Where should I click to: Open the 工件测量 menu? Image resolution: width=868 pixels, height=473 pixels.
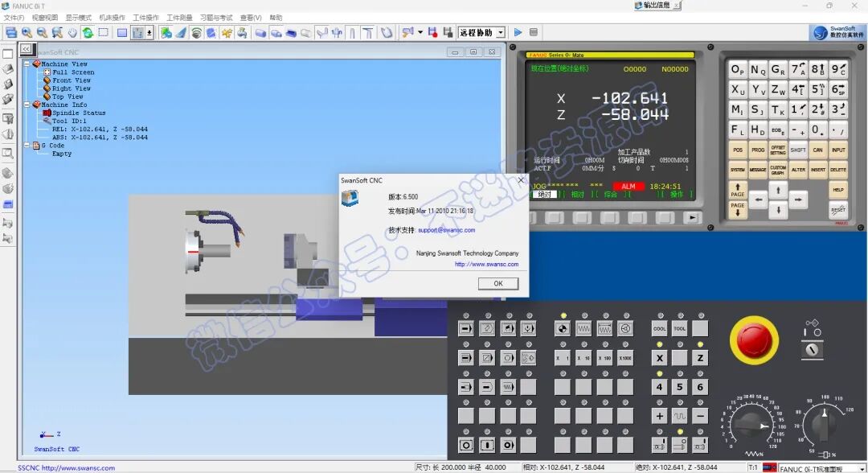coord(180,18)
